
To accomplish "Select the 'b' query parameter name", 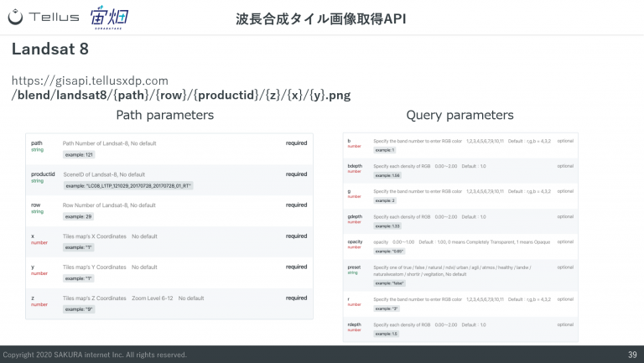I will 349,141.
